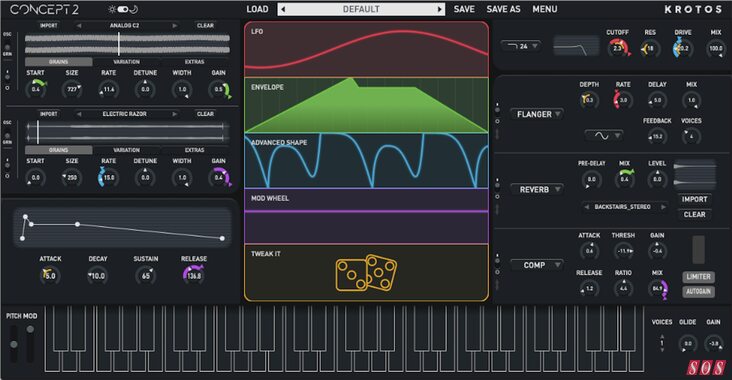Click SAVE AS in the top bar
This screenshot has height=380, width=732.
(x=503, y=9)
